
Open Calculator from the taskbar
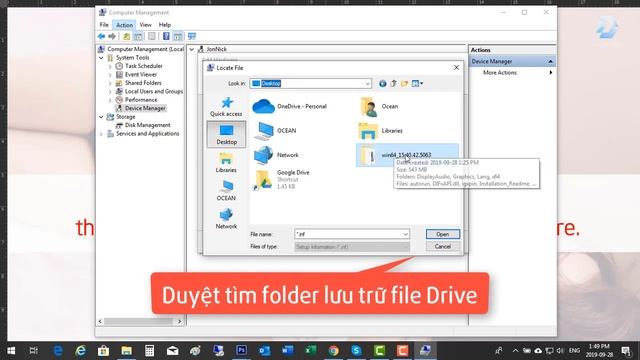[x=149, y=351]
